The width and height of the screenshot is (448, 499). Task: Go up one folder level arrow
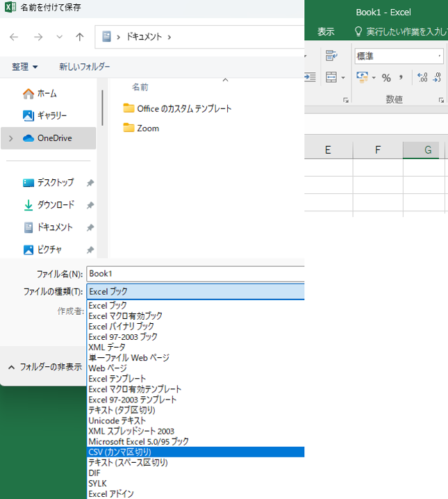coord(80,38)
